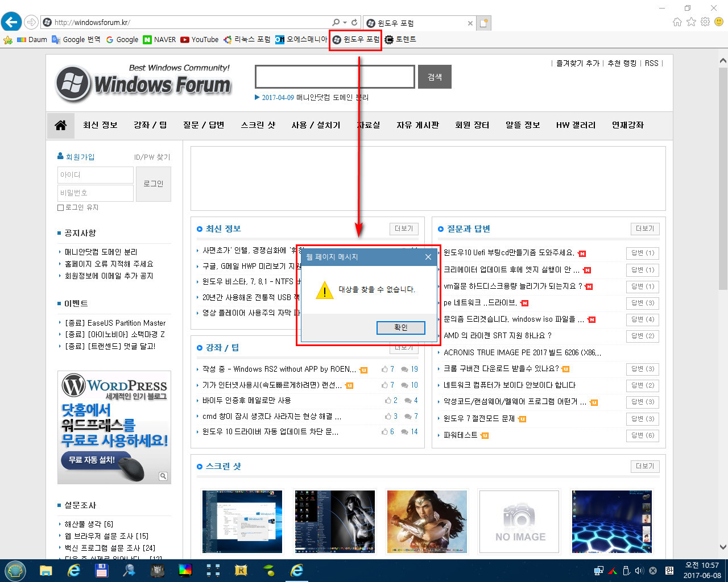Viewport: 728px width, 582px height.
Task: Click 더보기 in 최신 정보 section
Action: tap(404, 228)
